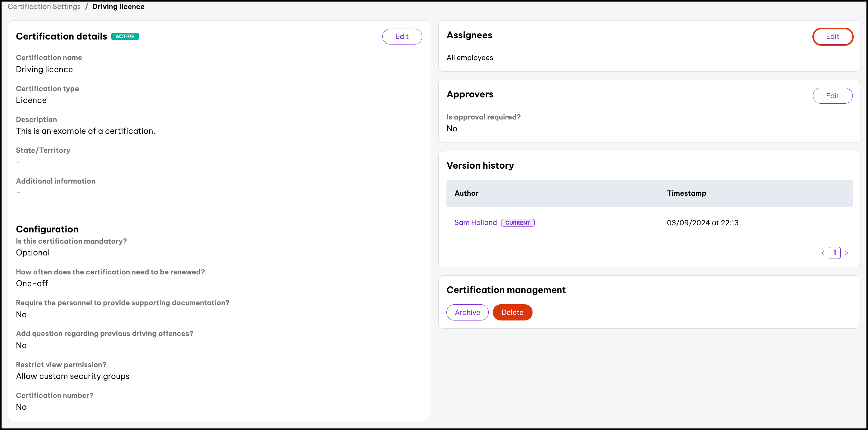The width and height of the screenshot is (868, 430).
Task: Click the ACTIVE status badge
Action: click(x=125, y=36)
